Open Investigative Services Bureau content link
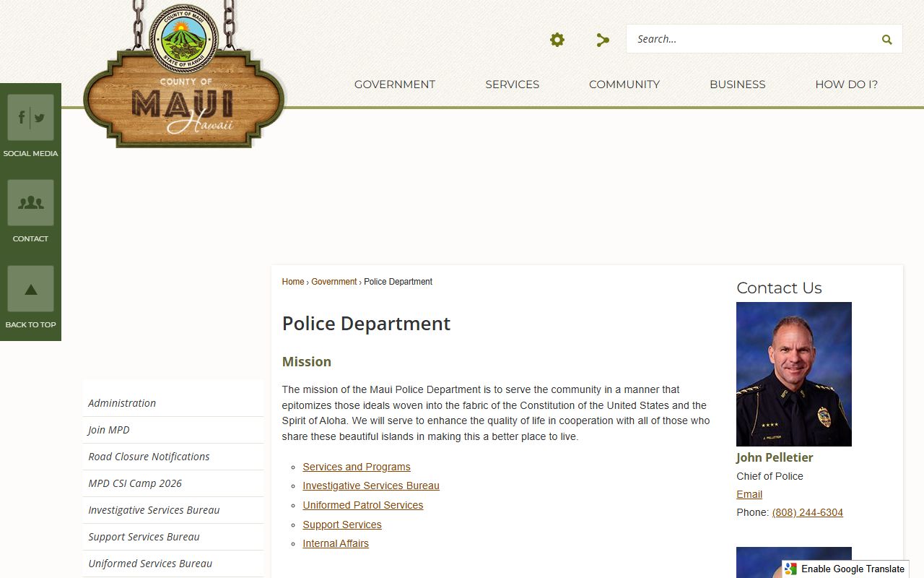Image resolution: width=924 pixels, height=578 pixels. [371, 486]
